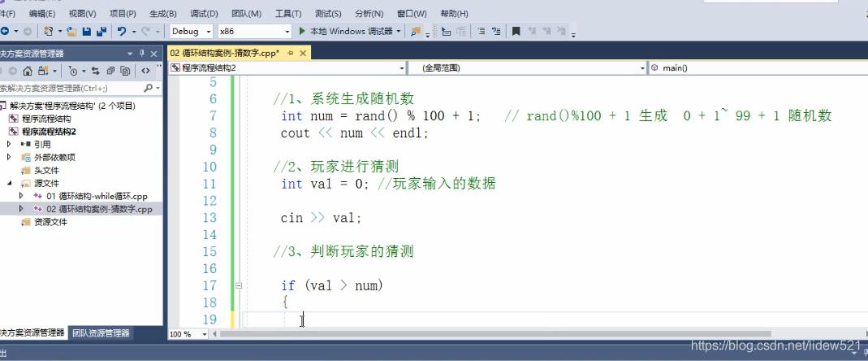Toggle a bookmark on the current line

coord(516,32)
